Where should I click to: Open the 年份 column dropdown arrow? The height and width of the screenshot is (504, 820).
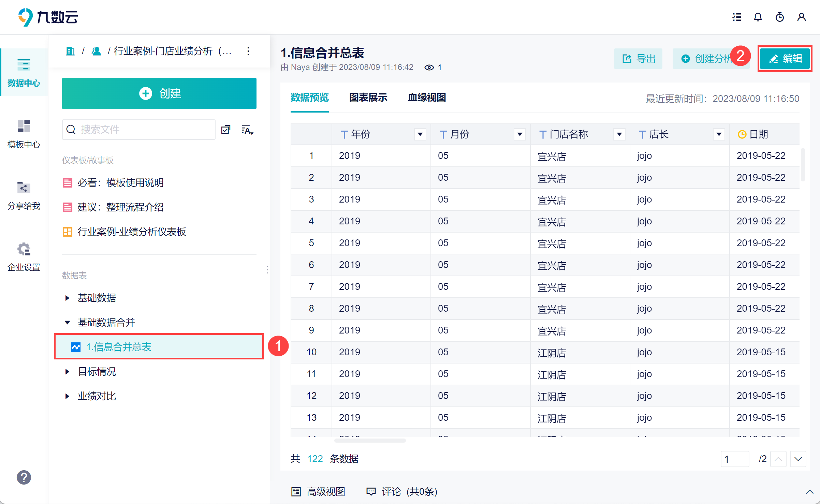(420, 134)
